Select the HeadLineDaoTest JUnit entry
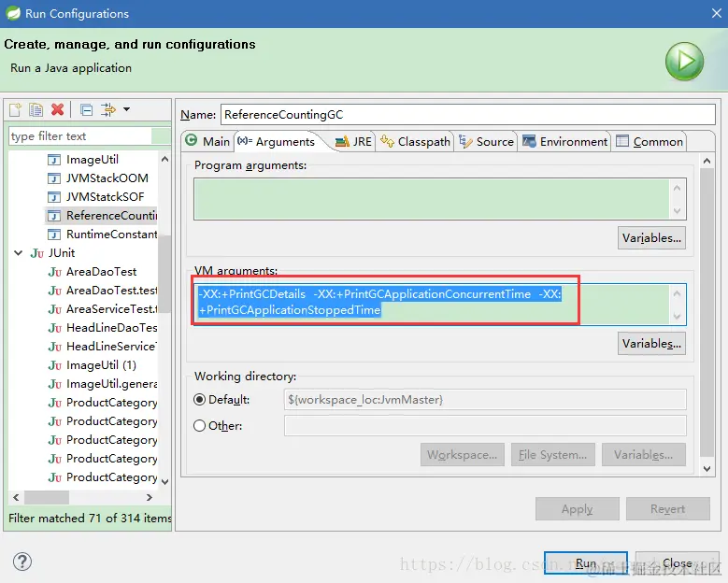The height and width of the screenshot is (583, 728). (103, 328)
